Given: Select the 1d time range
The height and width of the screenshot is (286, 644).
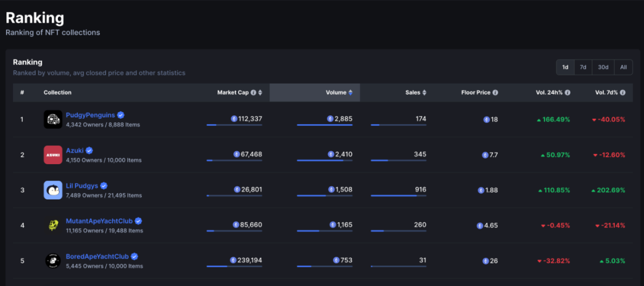Looking at the screenshot, I should pyautogui.click(x=565, y=67).
